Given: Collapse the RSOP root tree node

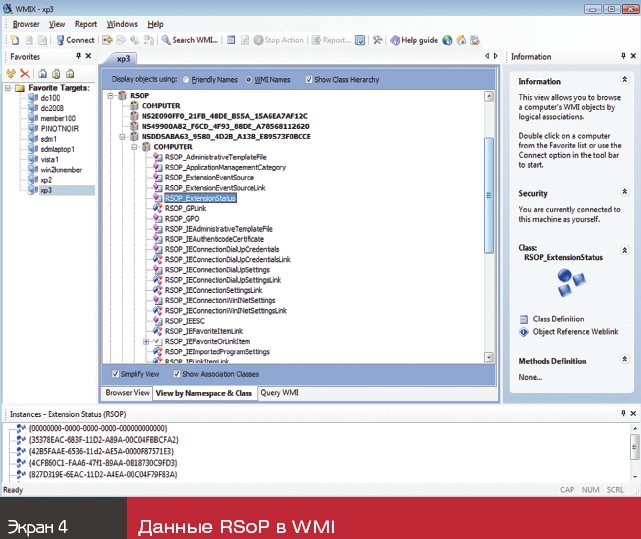Looking at the screenshot, I should pyautogui.click(x=109, y=95).
